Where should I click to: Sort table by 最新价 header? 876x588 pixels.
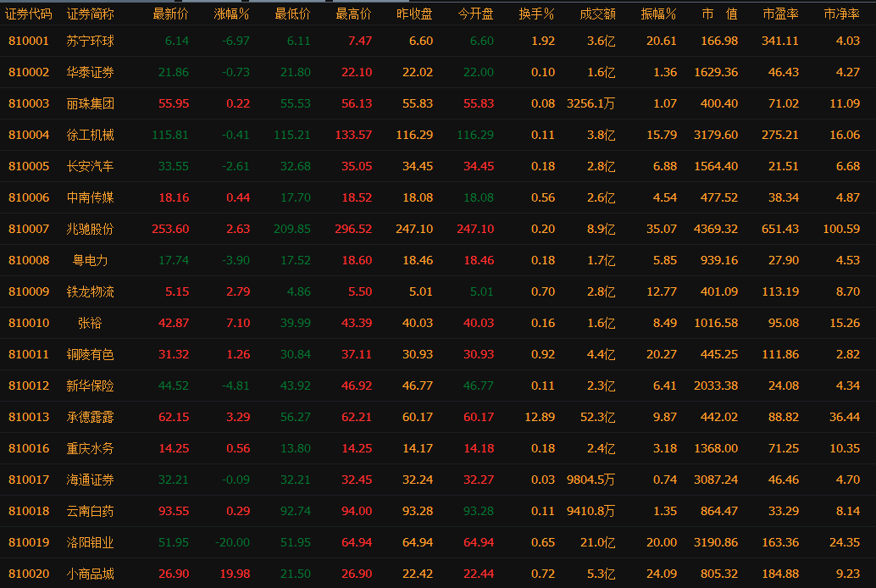tap(170, 14)
